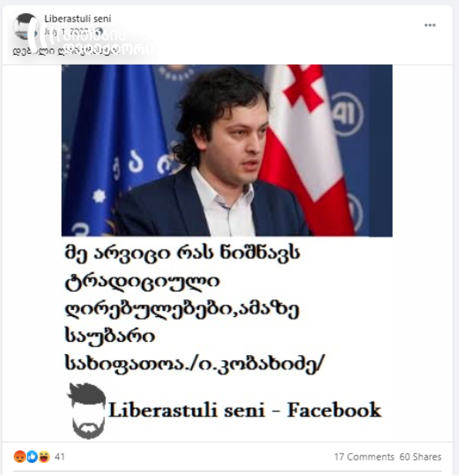Click the angry reaction emoji
Screen dimensions: 459x476
pyautogui.click(x=20, y=457)
